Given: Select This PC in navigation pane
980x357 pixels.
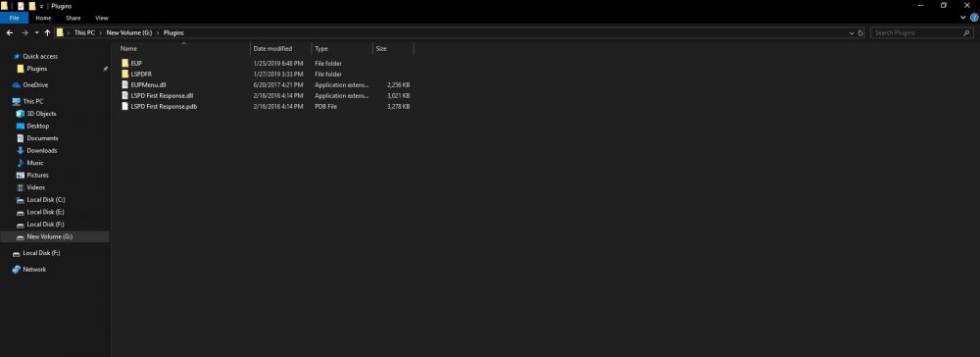Looking at the screenshot, I should point(33,101).
